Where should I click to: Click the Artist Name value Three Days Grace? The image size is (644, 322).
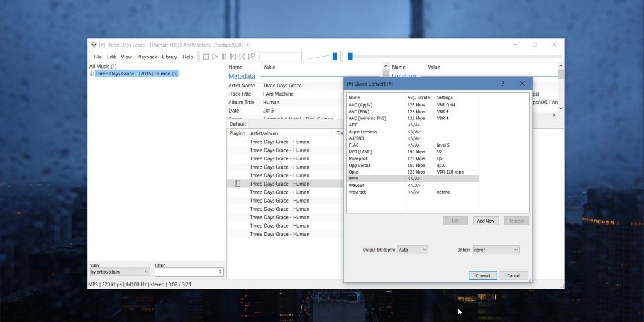point(282,86)
